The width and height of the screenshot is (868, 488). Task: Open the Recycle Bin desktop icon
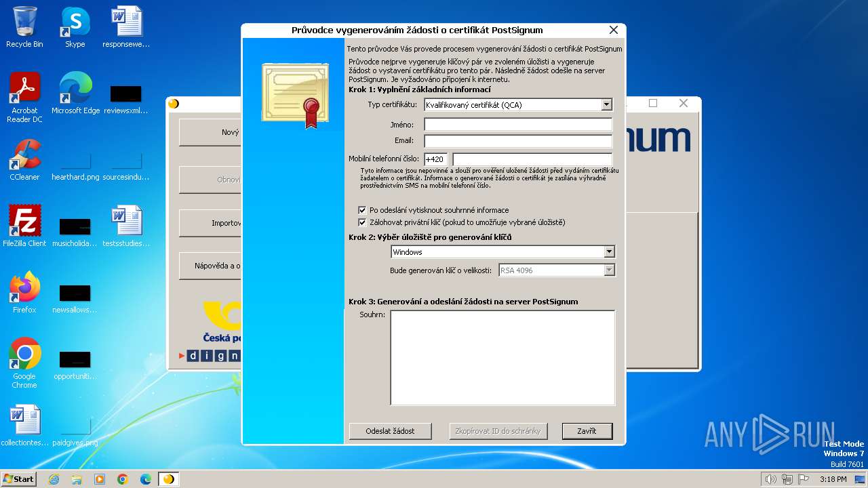pos(24,27)
